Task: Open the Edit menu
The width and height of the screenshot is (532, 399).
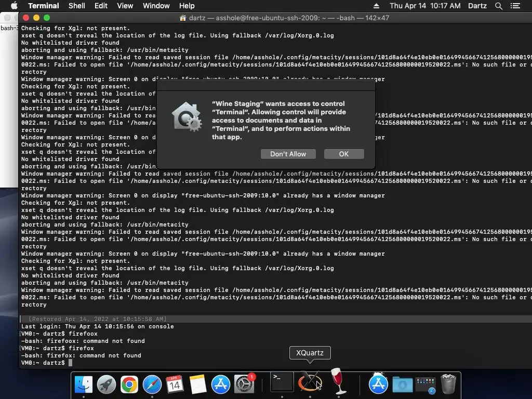Action: 101,6
